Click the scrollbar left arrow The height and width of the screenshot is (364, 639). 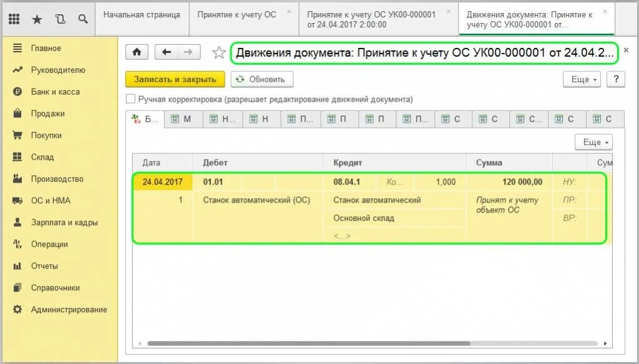pos(140,343)
